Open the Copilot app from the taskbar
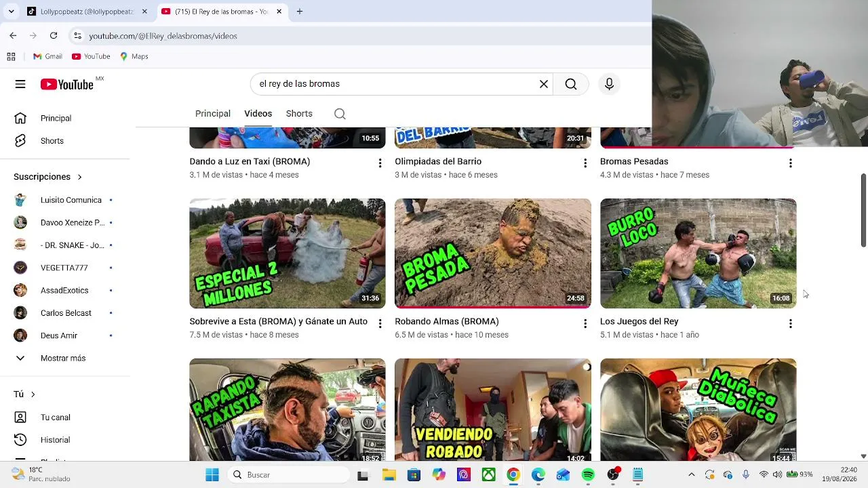 439,475
